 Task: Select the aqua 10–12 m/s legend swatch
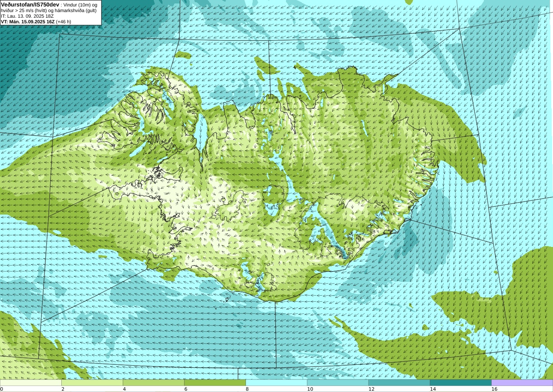tap(338, 383)
